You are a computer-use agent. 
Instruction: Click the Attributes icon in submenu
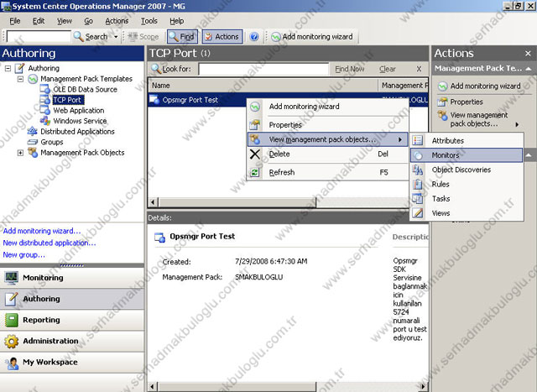[x=418, y=140]
